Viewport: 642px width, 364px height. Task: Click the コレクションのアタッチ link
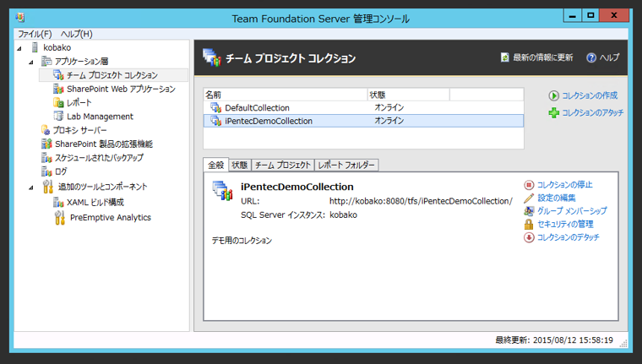[x=592, y=112]
